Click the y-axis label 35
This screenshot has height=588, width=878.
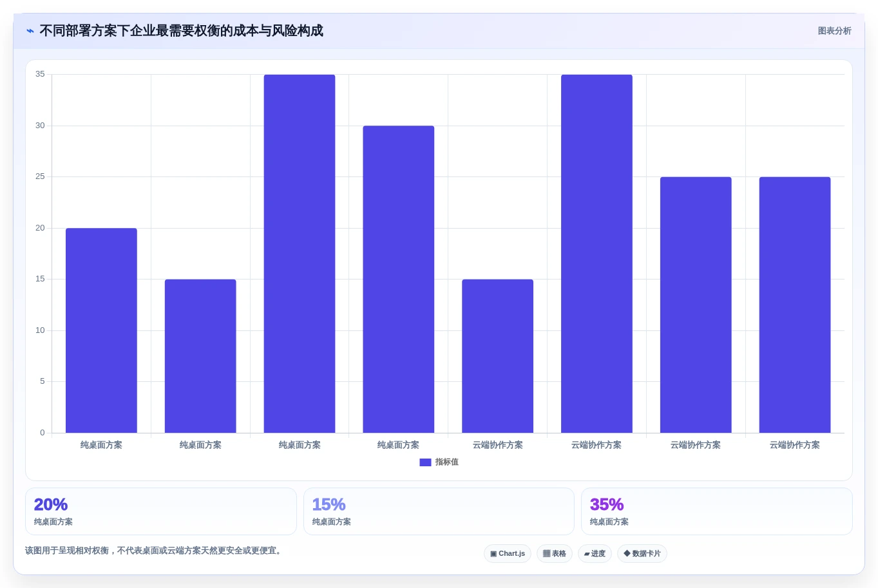tap(40, 74)
